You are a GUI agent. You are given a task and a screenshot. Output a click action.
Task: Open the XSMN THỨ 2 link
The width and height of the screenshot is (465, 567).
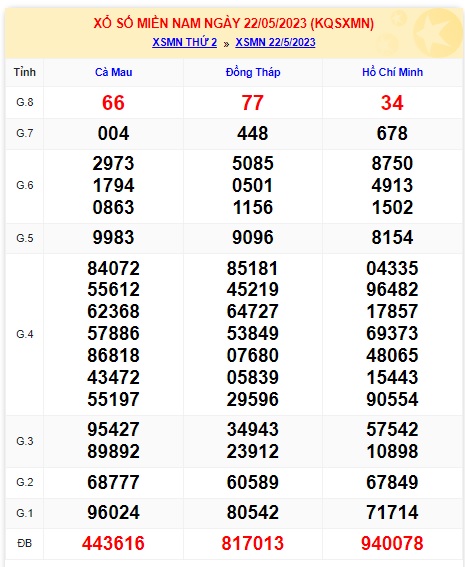(184, 42)
